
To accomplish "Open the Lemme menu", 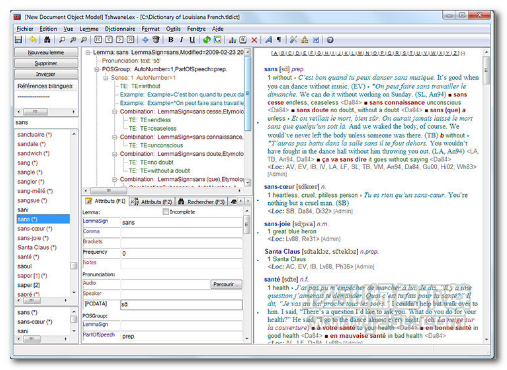I will pos(89,29).
